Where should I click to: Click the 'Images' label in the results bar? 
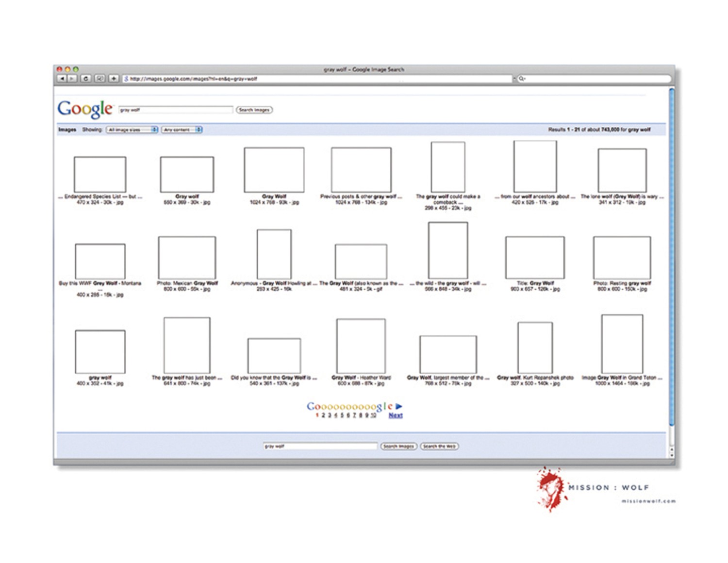point(67,130)
